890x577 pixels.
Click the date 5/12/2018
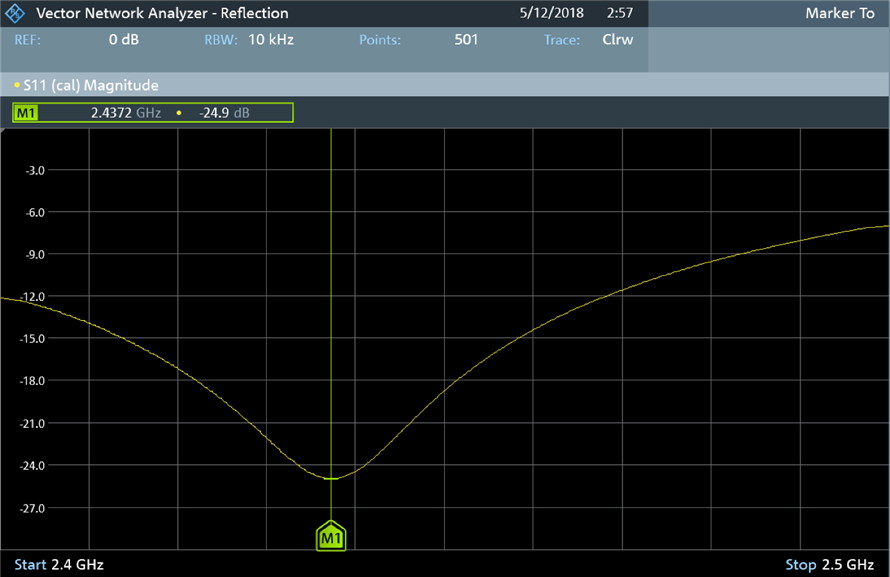(x=551, y=13)
